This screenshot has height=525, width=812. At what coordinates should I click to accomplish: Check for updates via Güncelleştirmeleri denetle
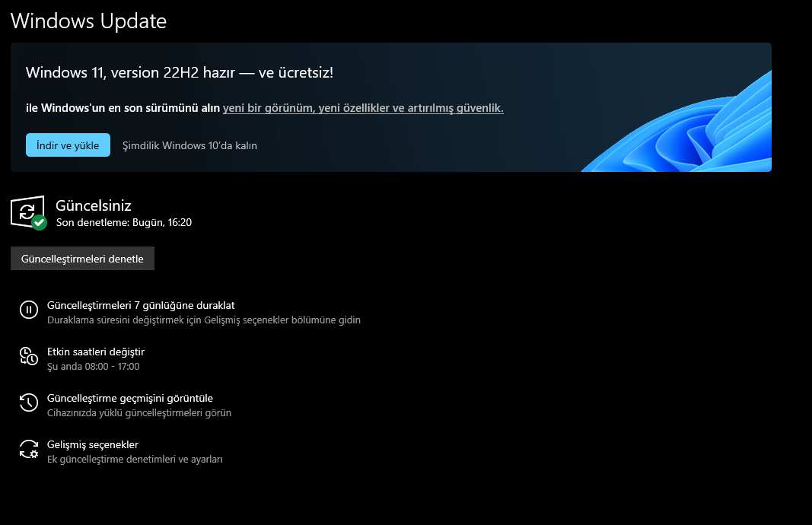pyautogui.click(x=82, y=259)
